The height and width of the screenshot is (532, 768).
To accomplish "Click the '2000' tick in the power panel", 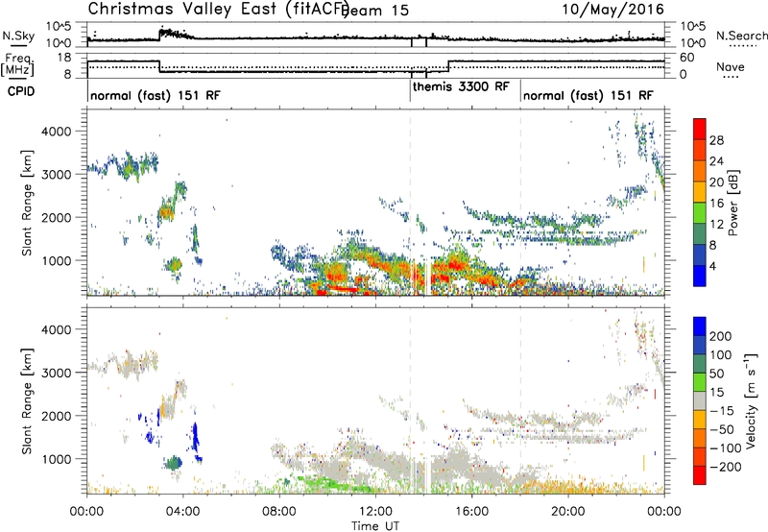I will click(x=56, y=217).
